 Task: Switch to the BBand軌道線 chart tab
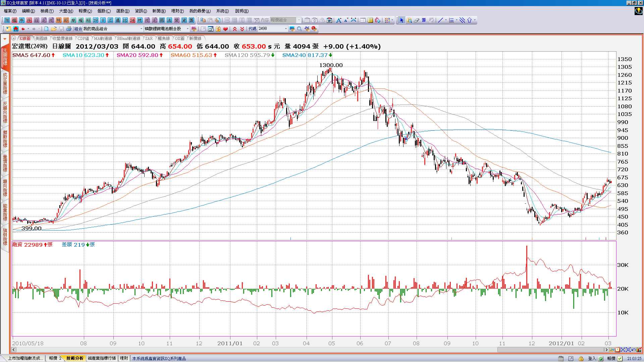pyautogui.click(x=128, y=39)
